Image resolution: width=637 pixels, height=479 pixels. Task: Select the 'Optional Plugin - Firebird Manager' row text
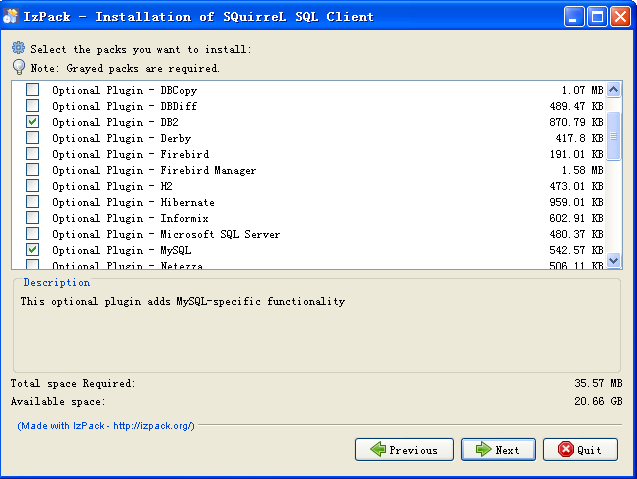point(154,170)
